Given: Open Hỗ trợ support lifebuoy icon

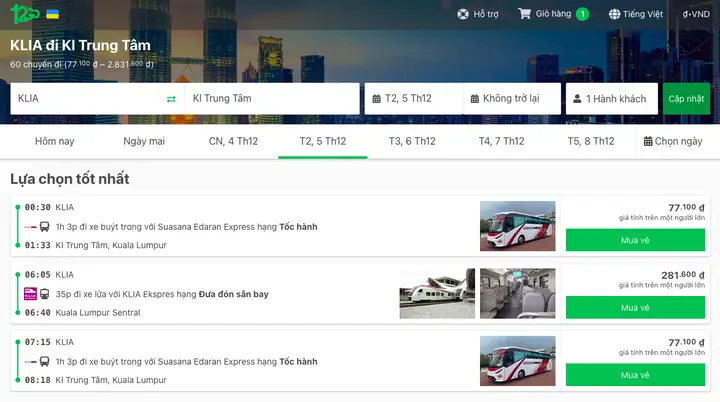Looking at the screenshot, I should pos(463,14).
